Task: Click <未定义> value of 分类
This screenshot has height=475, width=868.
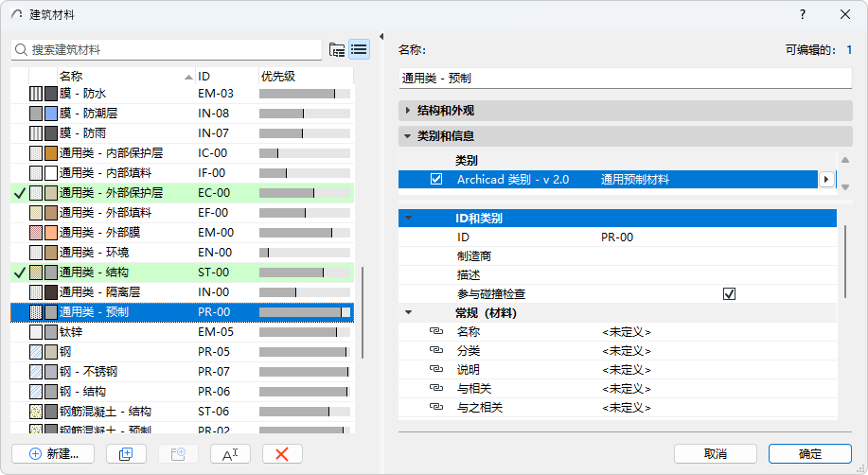Action: 626,351
